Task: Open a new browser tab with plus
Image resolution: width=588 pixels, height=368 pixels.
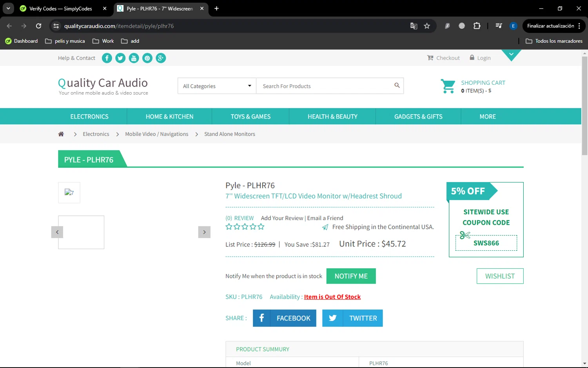Action: 216,8
